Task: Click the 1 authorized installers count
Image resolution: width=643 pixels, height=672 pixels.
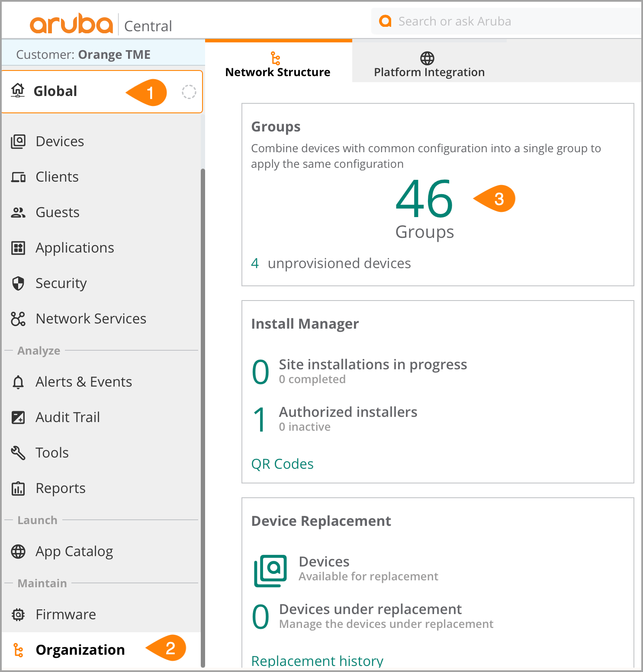Action: [260, 420]
